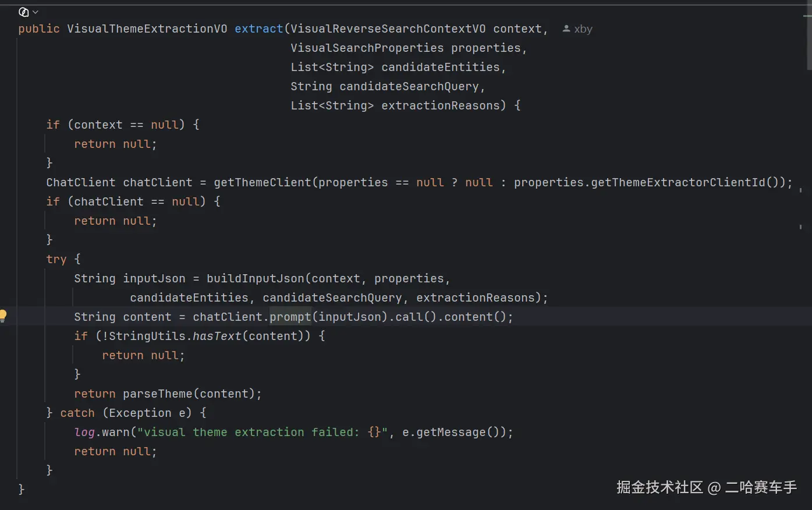
Task: Click 'candidateSearchQuery' in the String parameter line
Action: (409, 86)
